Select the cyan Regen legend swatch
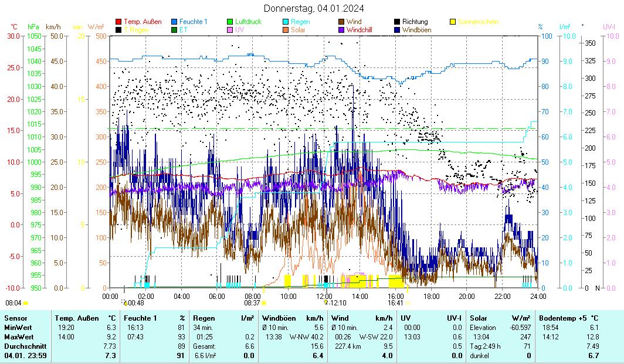Screen dimensions: 624x364 click(286, 22)
